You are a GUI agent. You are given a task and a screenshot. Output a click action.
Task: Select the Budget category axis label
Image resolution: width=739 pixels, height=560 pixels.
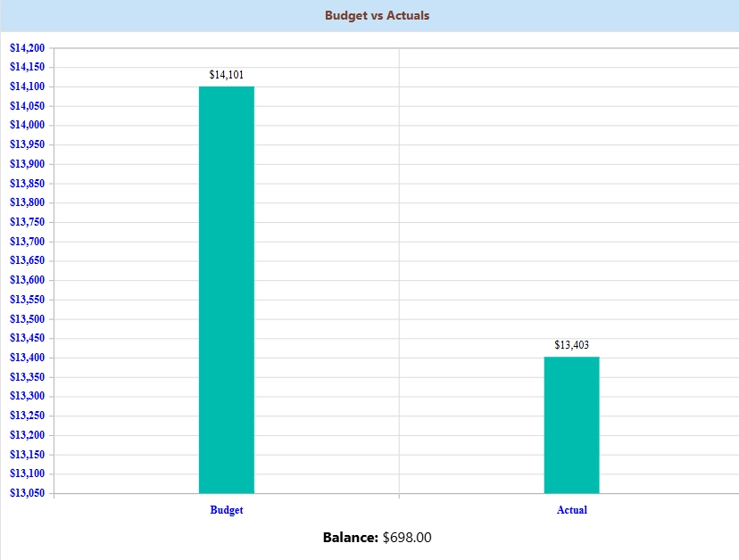pos(226,509)
